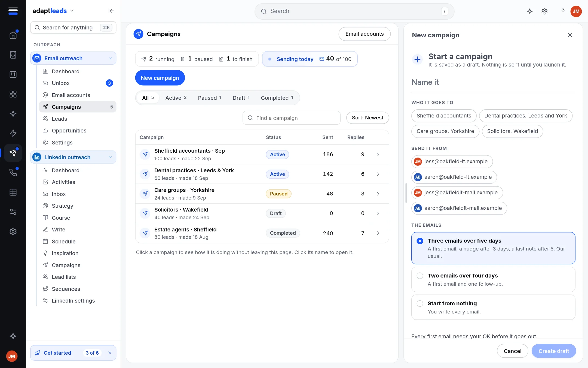Image resolution: width=588 pixels, height=368 pixels.
Task: Click the kanban board icon in left rail
Action: [x=13, y=74]
